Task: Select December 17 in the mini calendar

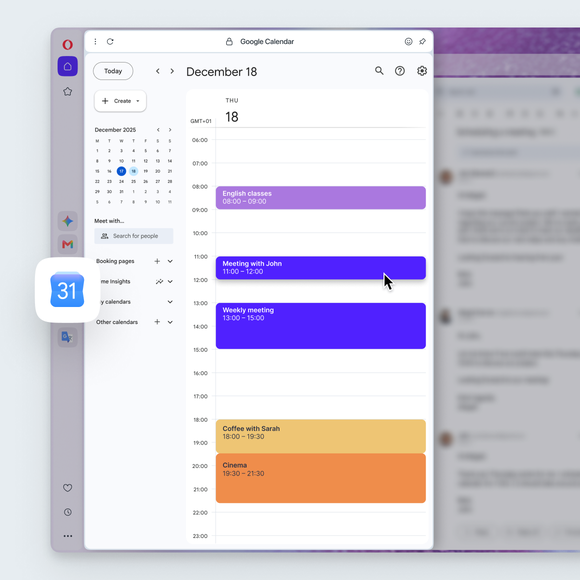Action: click(x=121, y=171)
